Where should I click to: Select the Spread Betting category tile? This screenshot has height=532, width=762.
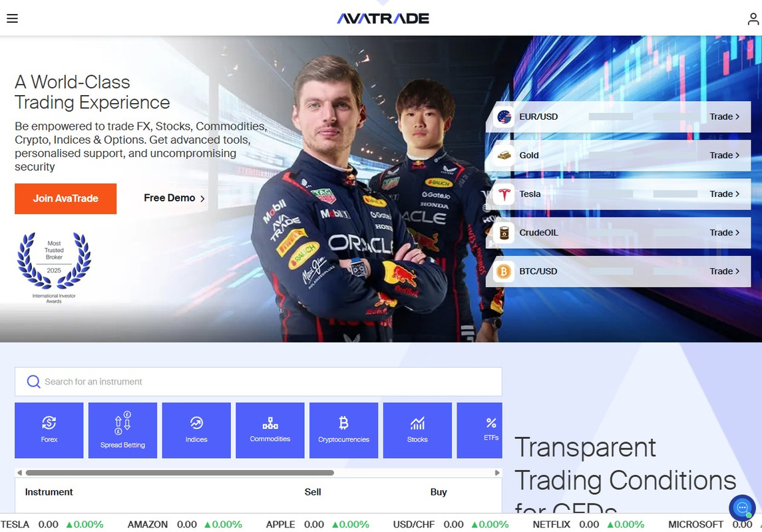122,430
